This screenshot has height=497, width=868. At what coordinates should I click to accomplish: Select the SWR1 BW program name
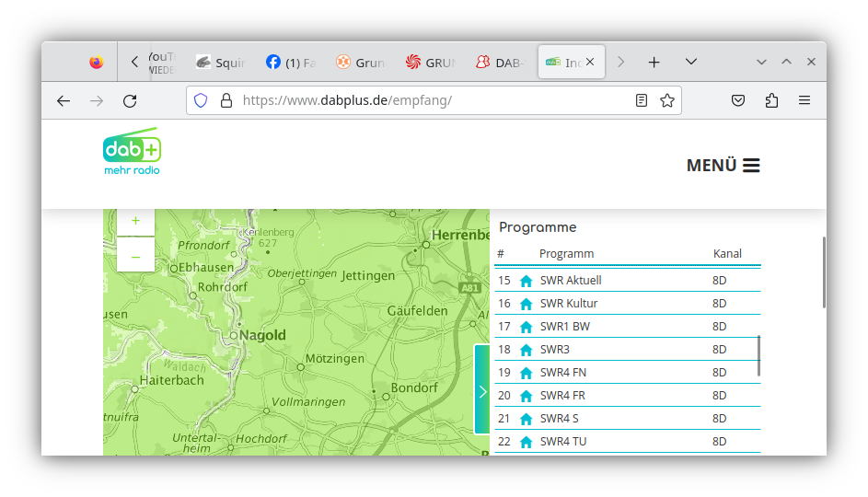pyautogui.click(x=565, y=327)
